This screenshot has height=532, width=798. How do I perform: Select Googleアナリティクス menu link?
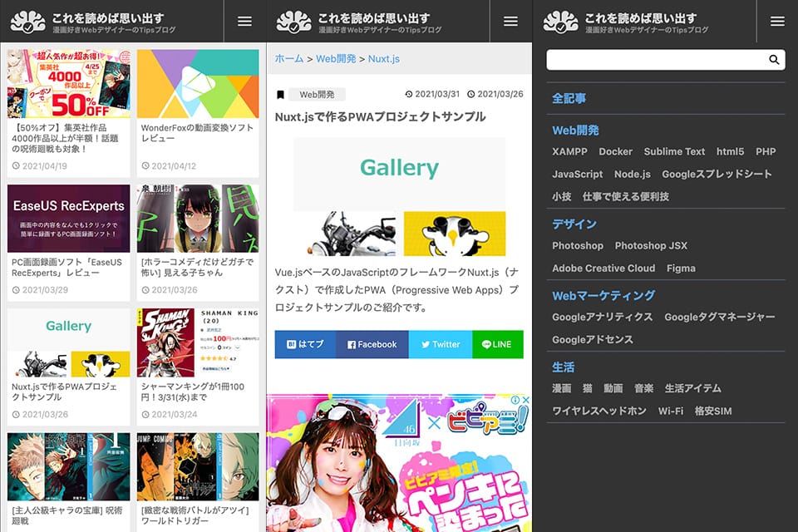(602, 318)
